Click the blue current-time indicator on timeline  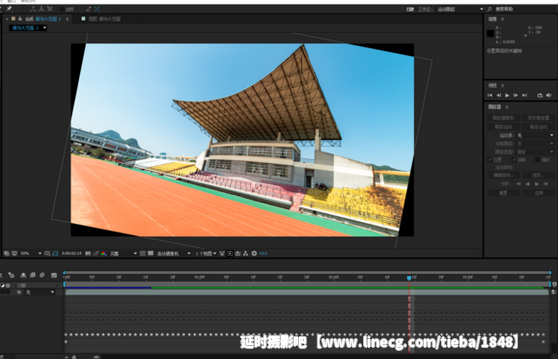pos(409,278)
